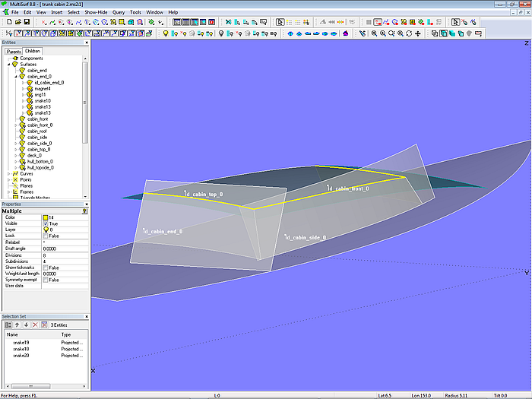Click the Rotate view icon
Image resolution: width=532 pixels, height=399 pixels.
[x=409, y=33]
